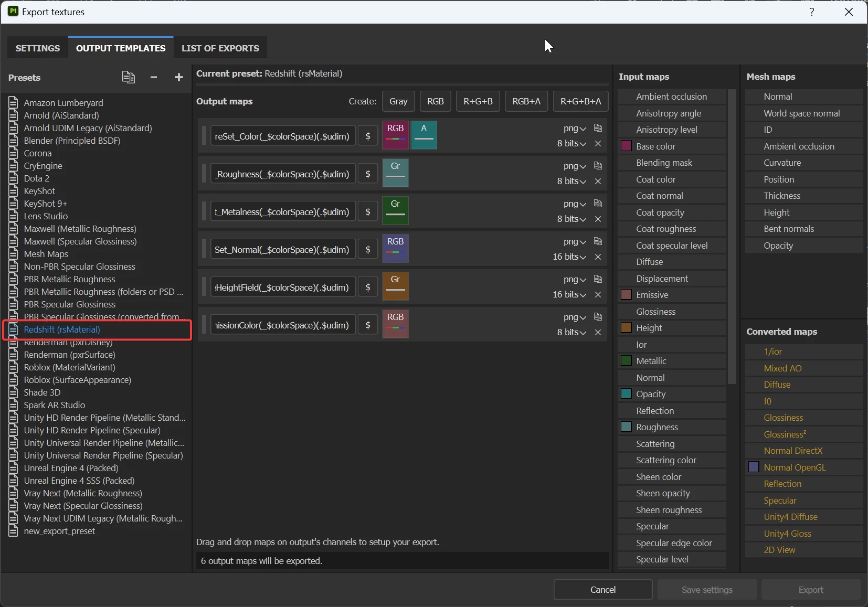
Task: Create an RGB output map
Action: [x=436, y=101]
